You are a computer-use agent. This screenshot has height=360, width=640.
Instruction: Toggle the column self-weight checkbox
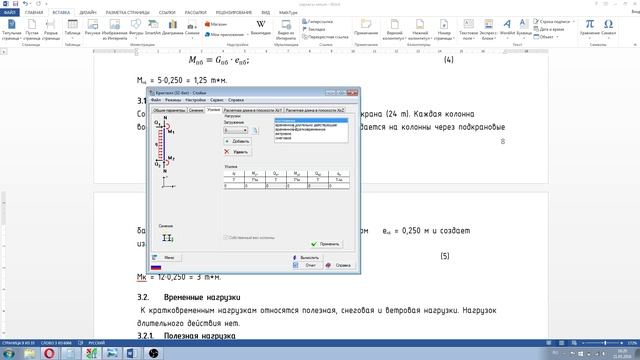click(226, 238)
